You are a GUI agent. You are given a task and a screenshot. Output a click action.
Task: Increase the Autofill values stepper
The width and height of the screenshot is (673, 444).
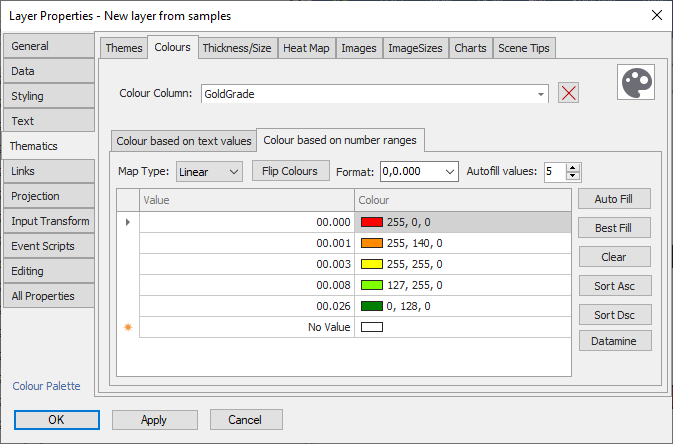click(x=573, y=167)
